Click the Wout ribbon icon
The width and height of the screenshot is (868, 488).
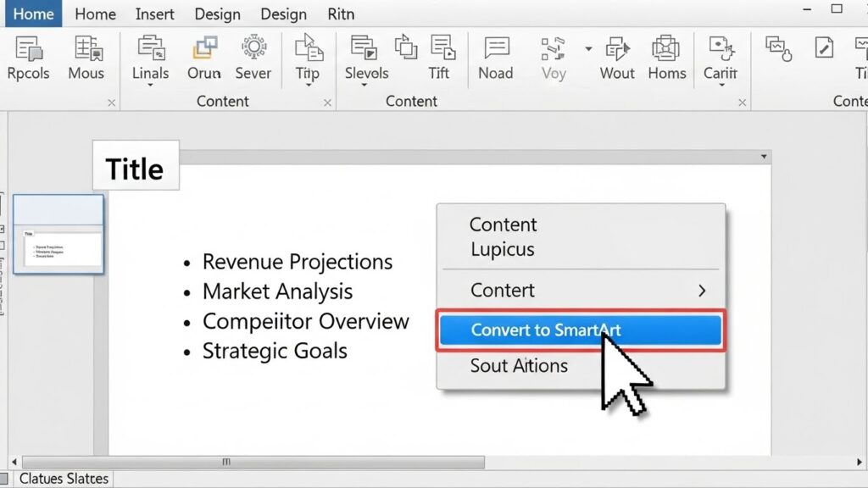[x=617, y=48]
